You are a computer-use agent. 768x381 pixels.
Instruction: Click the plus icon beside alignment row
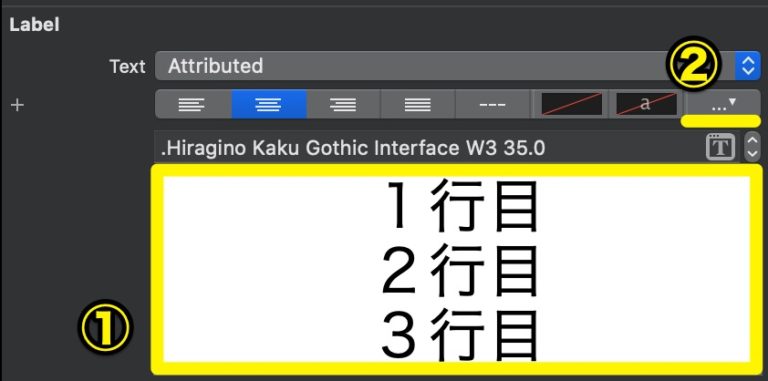tap(17, 104)
